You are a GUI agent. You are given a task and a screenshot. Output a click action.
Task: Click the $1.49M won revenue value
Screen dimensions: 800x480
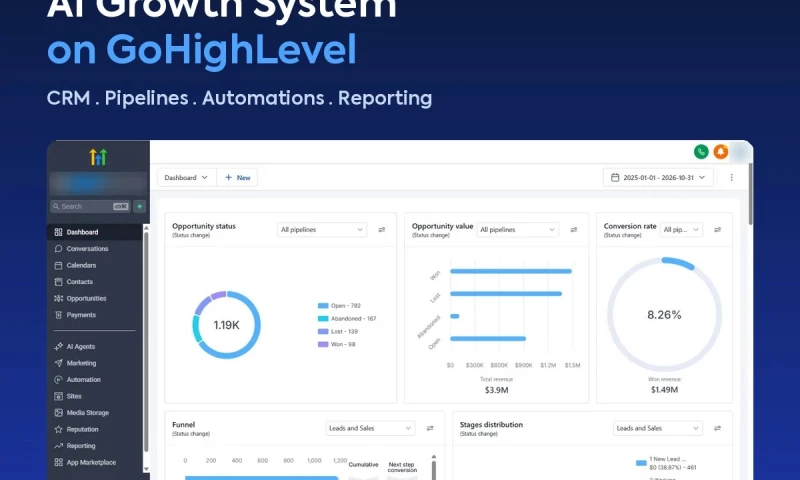pyautogui.click(x=664, y=390)
